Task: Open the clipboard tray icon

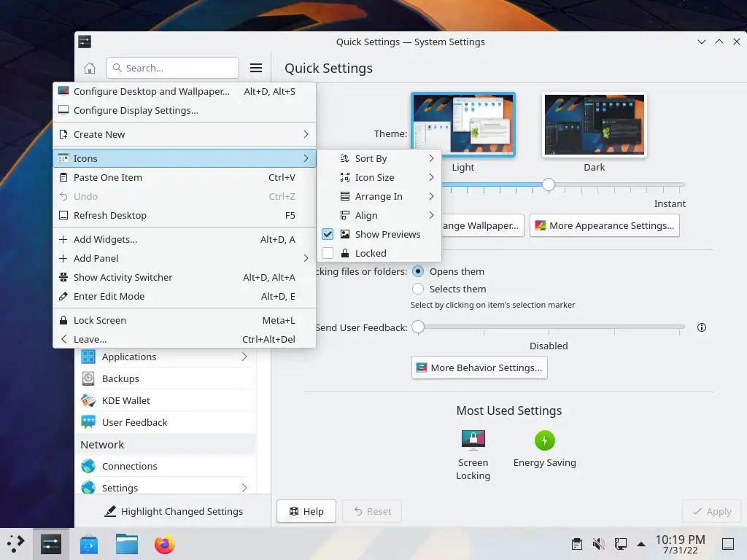Action: coord(577,544)
